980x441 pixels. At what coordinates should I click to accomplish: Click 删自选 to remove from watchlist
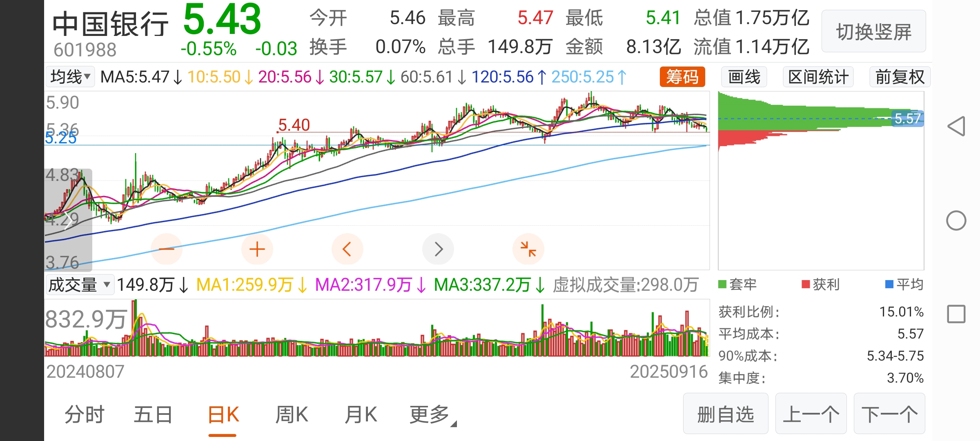[726, 414]
